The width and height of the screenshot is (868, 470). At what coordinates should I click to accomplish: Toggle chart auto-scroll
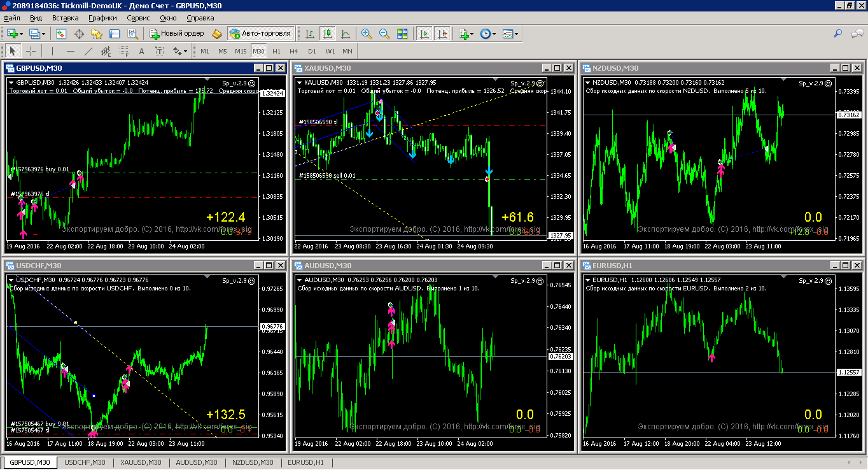click(x=424, y=34)
